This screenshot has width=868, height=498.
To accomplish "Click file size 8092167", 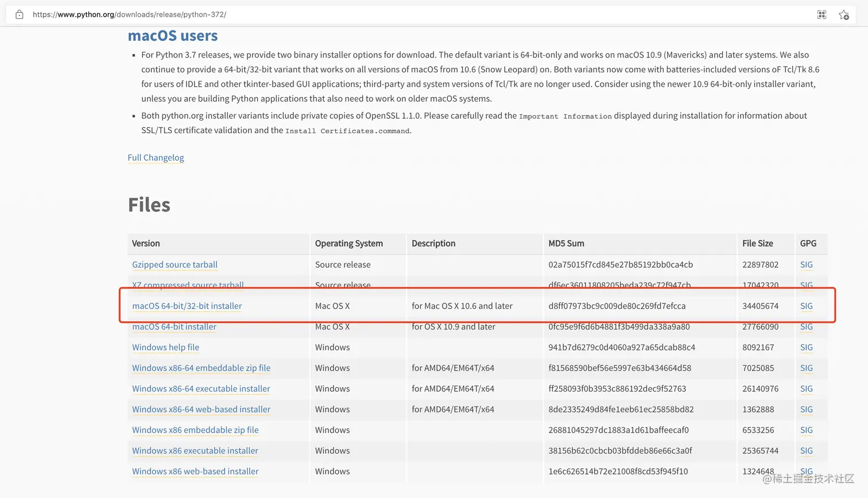I will (758, 348).
